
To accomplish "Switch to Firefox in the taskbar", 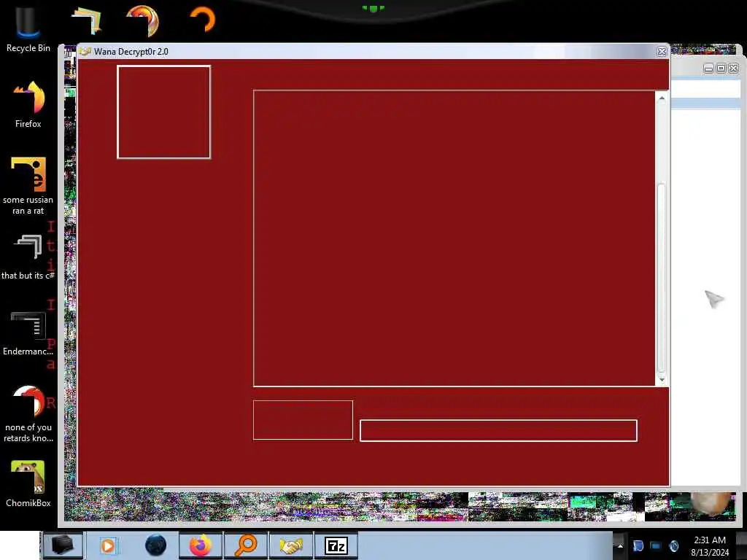I will (201, 545).
